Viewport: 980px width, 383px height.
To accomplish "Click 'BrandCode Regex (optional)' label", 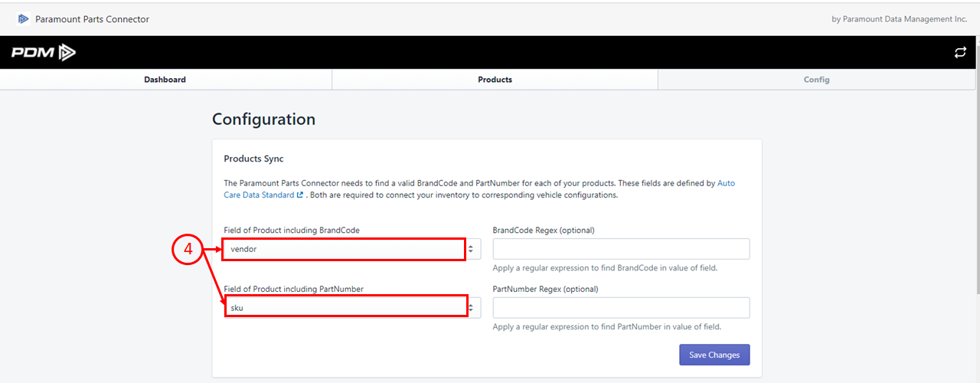I will 544,230.
